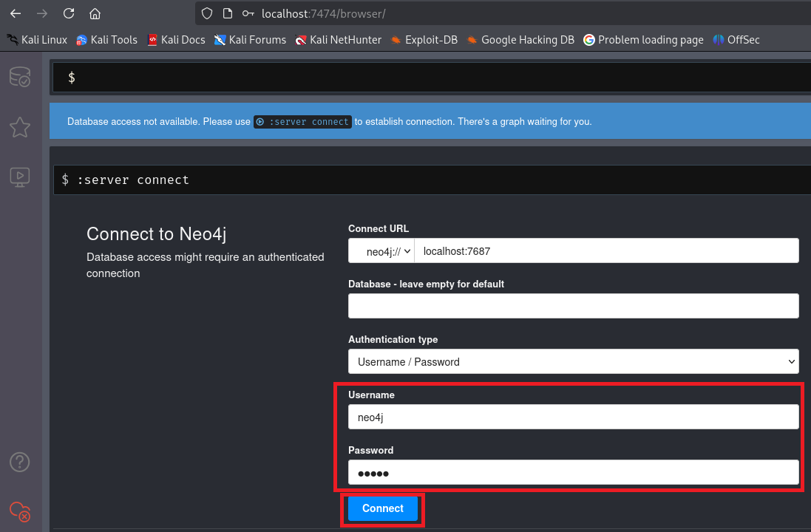Open the database information sidebar icon
Viewport: 811px width, 532px height.
[x=19, y=77]
